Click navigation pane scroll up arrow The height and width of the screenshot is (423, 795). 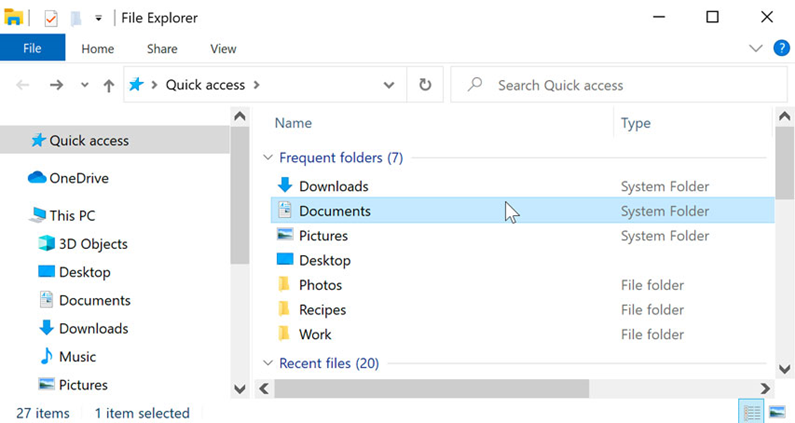click(240, 117)
